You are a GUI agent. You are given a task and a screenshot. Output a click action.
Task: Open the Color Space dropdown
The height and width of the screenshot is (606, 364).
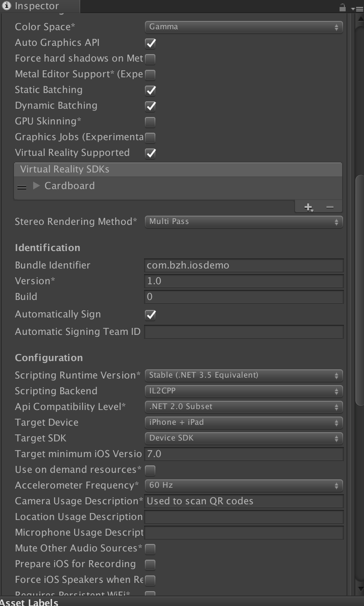click(x=244, y=27)
